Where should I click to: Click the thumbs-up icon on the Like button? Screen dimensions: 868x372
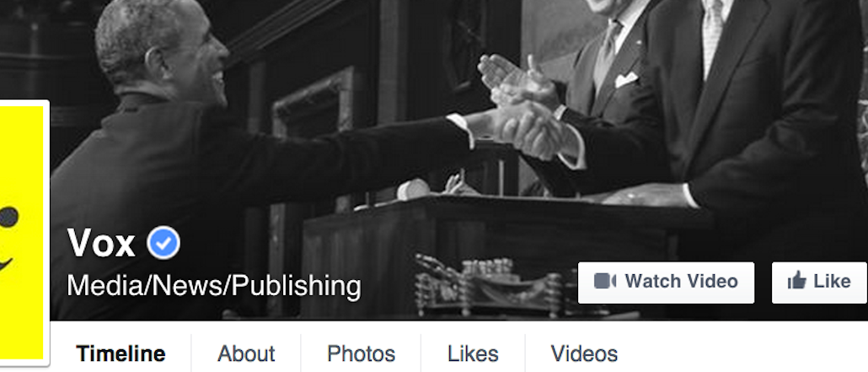[x=796, y=281]
